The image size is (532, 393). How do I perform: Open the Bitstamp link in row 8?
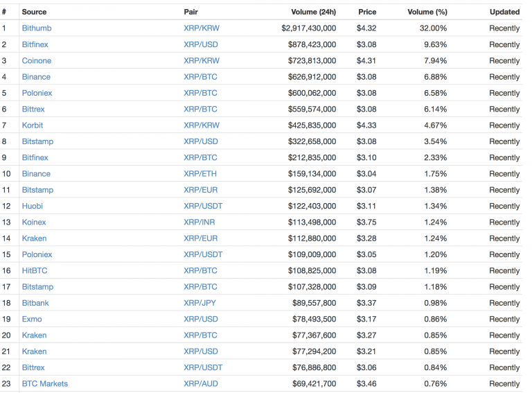(37, 141)
